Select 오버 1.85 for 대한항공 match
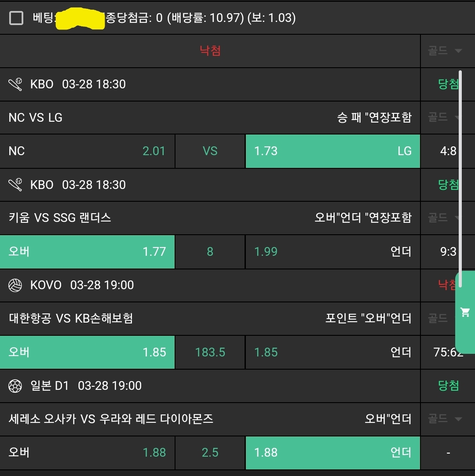Image resolution: width=475 pixels, height=476 pixels. point(87,352)
